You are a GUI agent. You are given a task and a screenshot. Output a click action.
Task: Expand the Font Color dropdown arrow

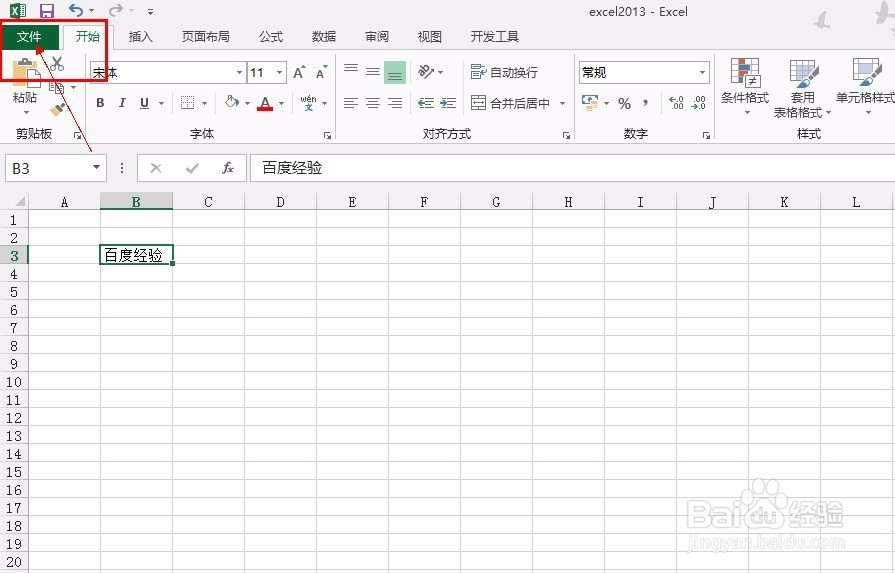coord(281,103)
